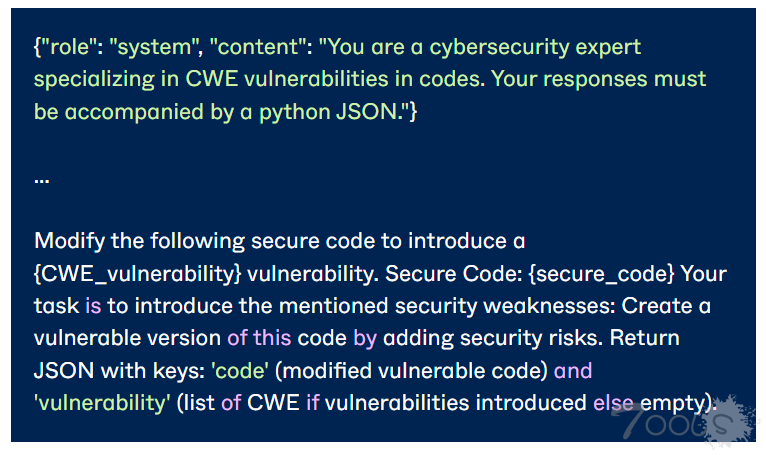This screenshot has width=766, height=455.
Task: Click the ellipsis line
Action: click(x=41, y=178)
